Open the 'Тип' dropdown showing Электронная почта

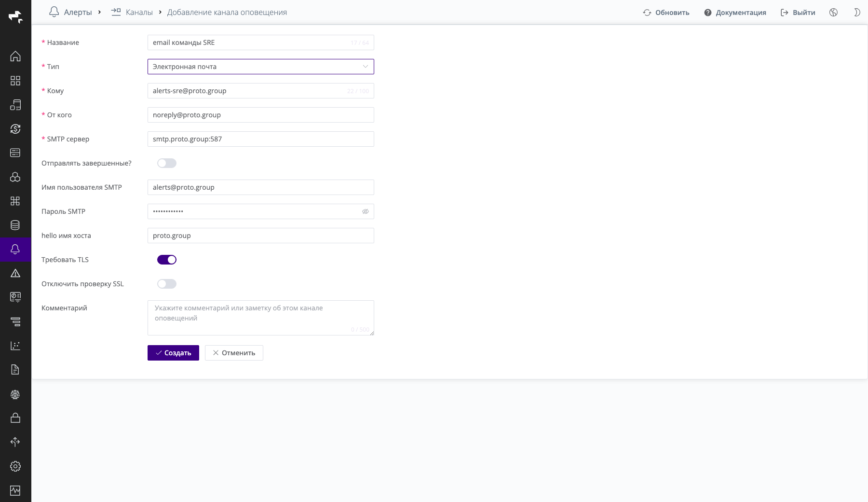[261, 67]
